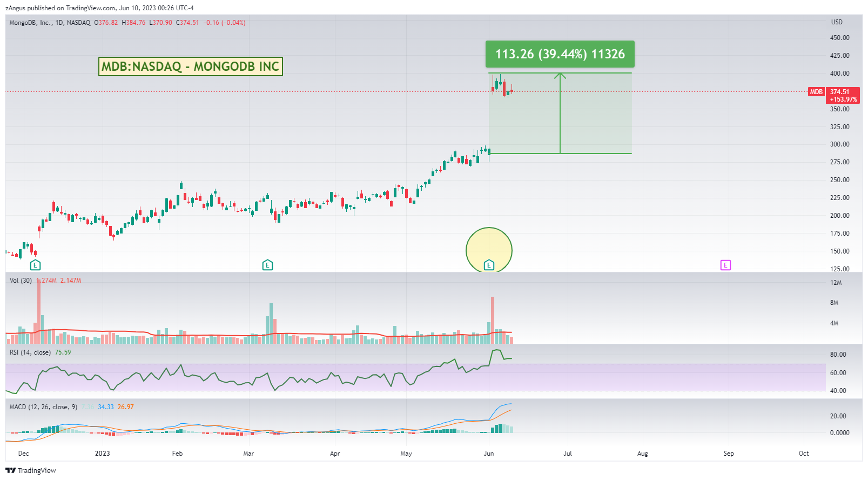Click the 113.26 (39.44%) 11326 measurement label
This screenshot has height=480, width=868.
pos(560,54)
